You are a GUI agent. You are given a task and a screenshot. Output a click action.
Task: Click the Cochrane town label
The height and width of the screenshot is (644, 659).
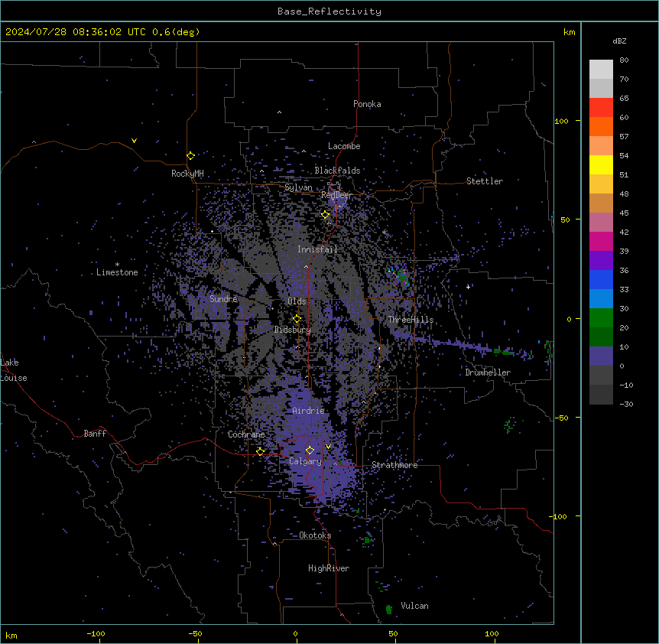coord(246,434)
